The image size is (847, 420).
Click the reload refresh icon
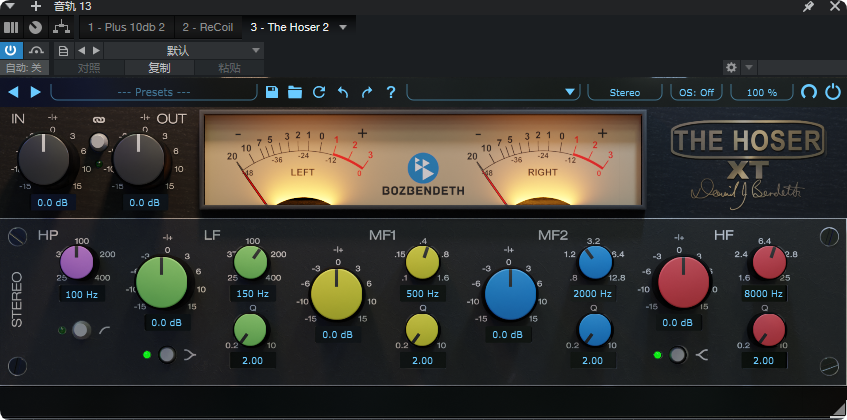[x=319, y=92]
